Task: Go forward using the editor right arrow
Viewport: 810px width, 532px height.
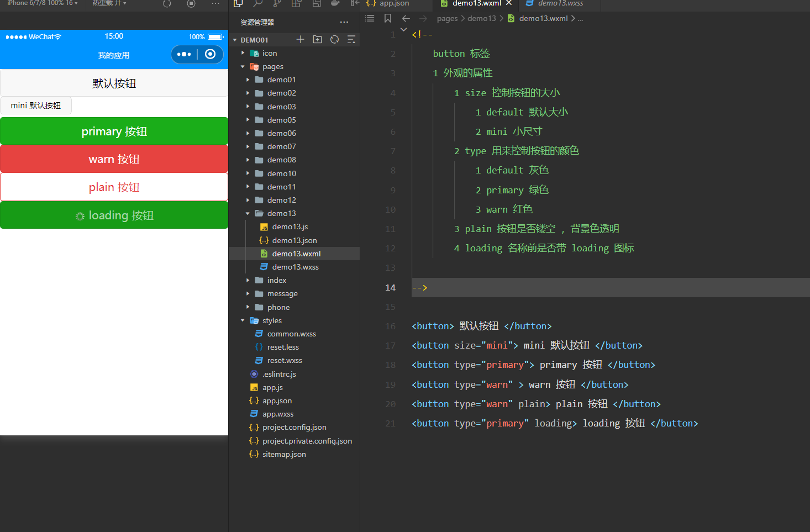Action: pos(423,18)
